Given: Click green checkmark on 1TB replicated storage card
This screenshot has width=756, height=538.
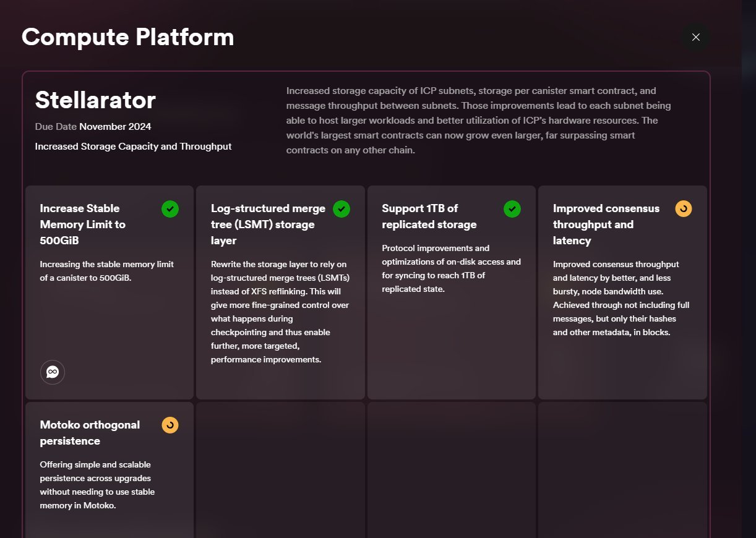Looking at the screenshot, I should pyautogui.click(x=512, y=209).
